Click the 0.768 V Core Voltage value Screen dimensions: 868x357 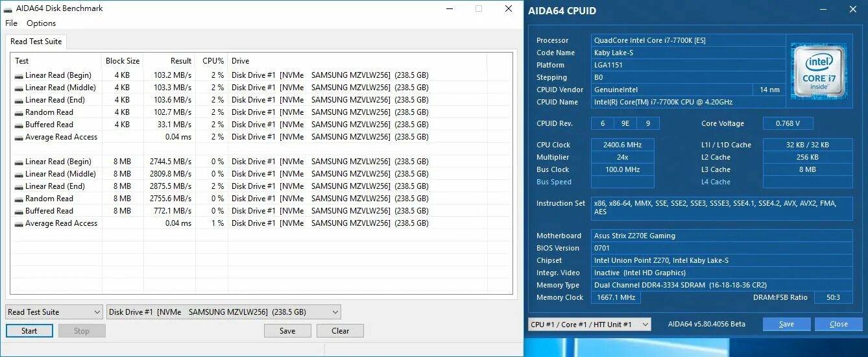pyautogui.click(x=788, y=123)
